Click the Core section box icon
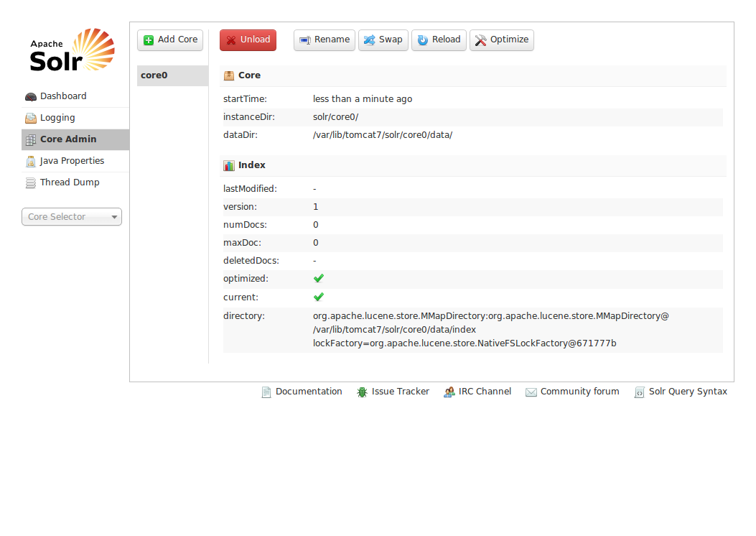 pyautogui.click(x=229, y=75)
